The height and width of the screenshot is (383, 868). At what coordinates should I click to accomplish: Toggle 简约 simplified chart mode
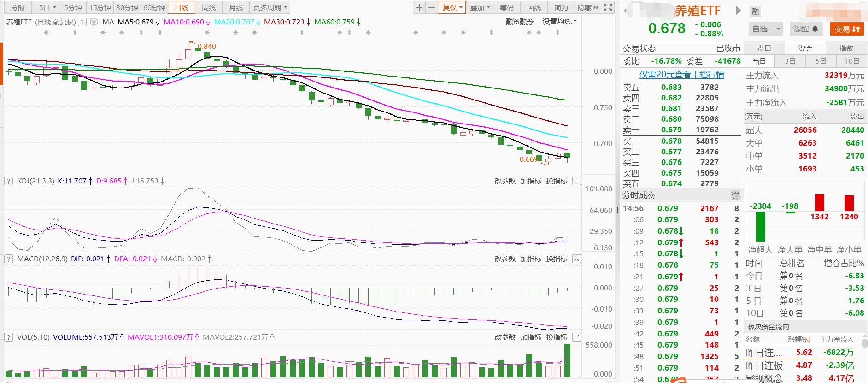point(561,7)
